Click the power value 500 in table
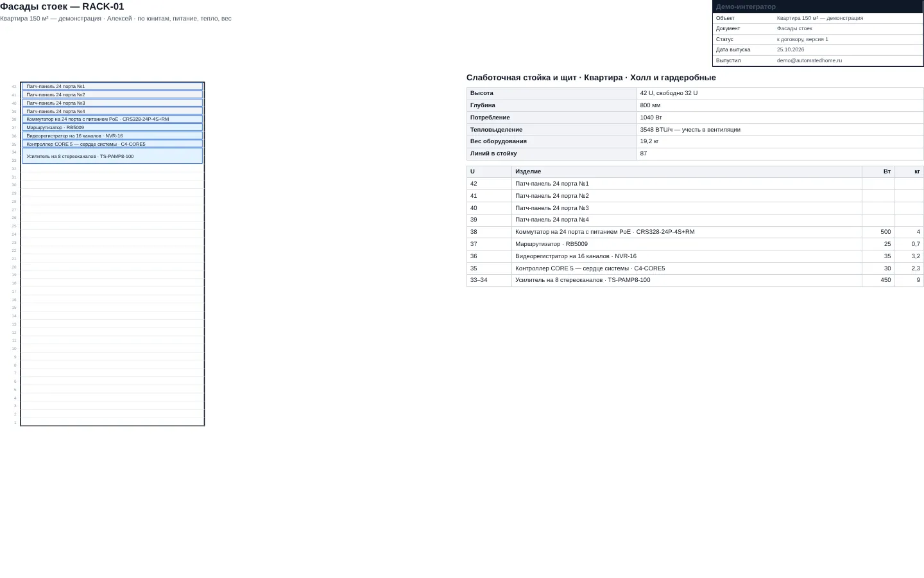 (886, 232)
